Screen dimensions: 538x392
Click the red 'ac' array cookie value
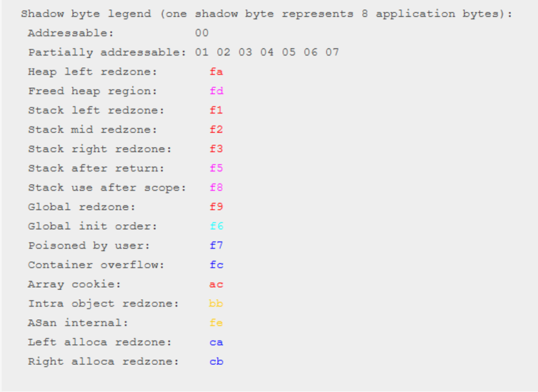[x=216, y=284]
